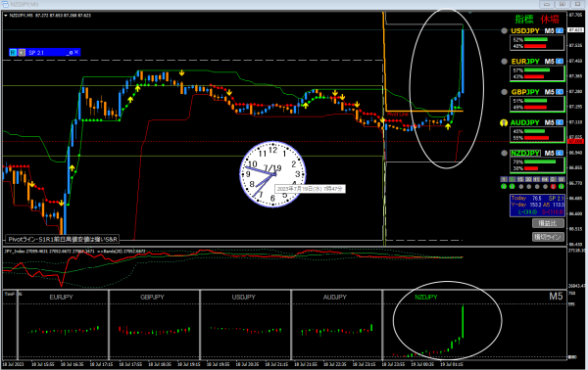Click the M5 label next to USDJPY

pyautogui.click(x=550, y=30)
